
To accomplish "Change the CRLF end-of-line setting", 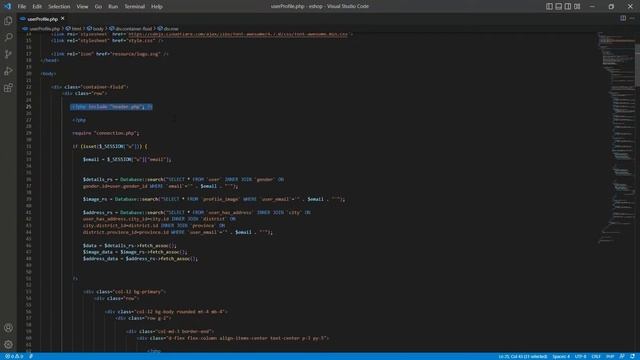I will [596, 356].
